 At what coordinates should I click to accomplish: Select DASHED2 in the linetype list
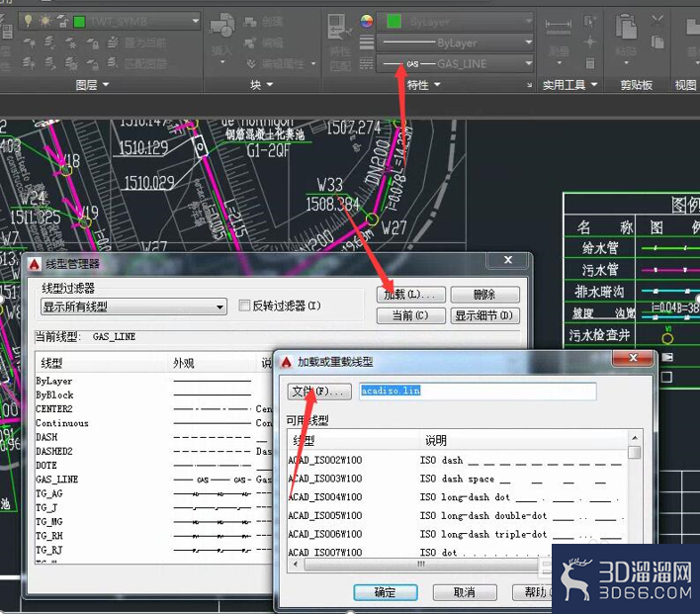(54, 451)
